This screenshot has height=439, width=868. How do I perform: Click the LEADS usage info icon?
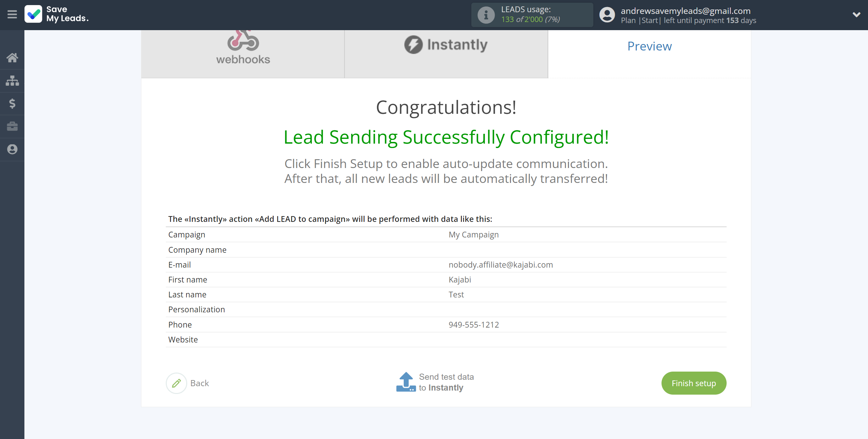(486, 15)
